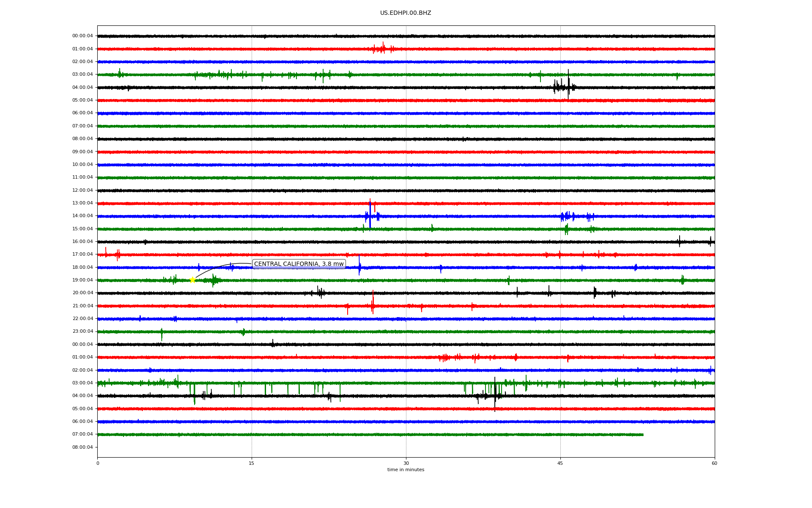Select the 14:00:04 row label
This screenshot has height=508, width=812.
(x=82, y=216)
